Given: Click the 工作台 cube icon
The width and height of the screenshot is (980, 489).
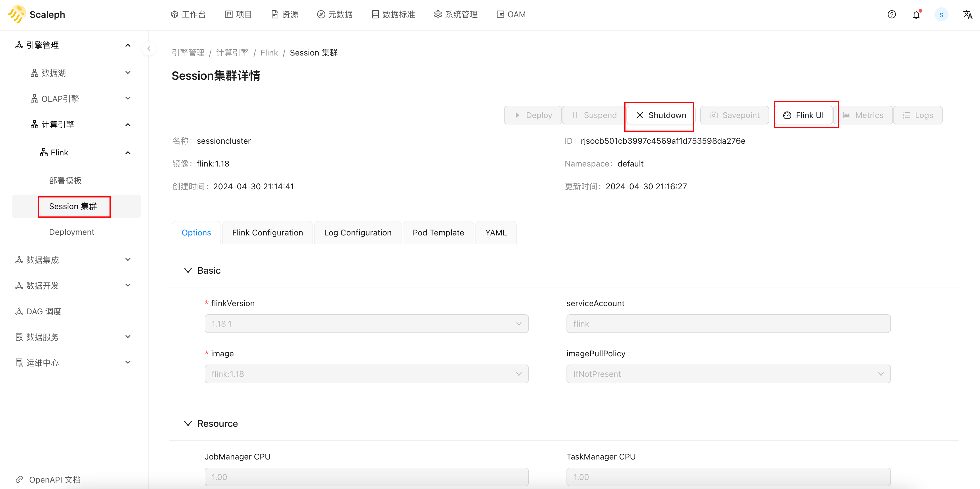Looking at the screenshot, I should [x=175, y=15].
